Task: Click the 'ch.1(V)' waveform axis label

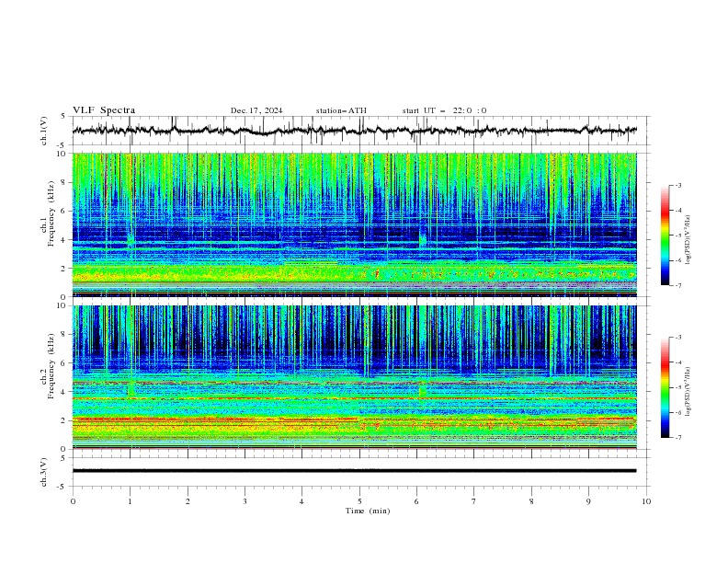Action: click(44, 131)
